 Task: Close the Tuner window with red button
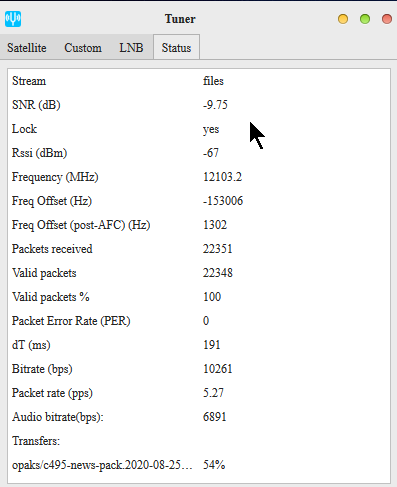pos(387,19)
